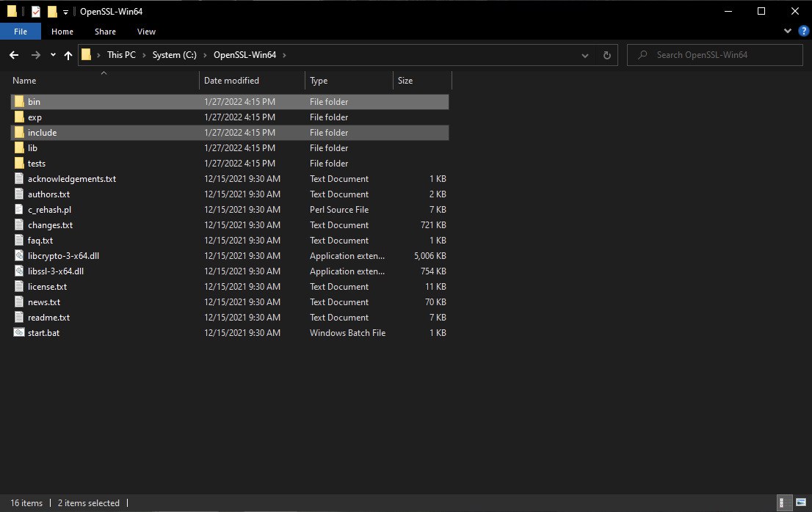This screenshot has height=512, width=812.
Task: Click the changes.txt file icon
Action: 19,225
